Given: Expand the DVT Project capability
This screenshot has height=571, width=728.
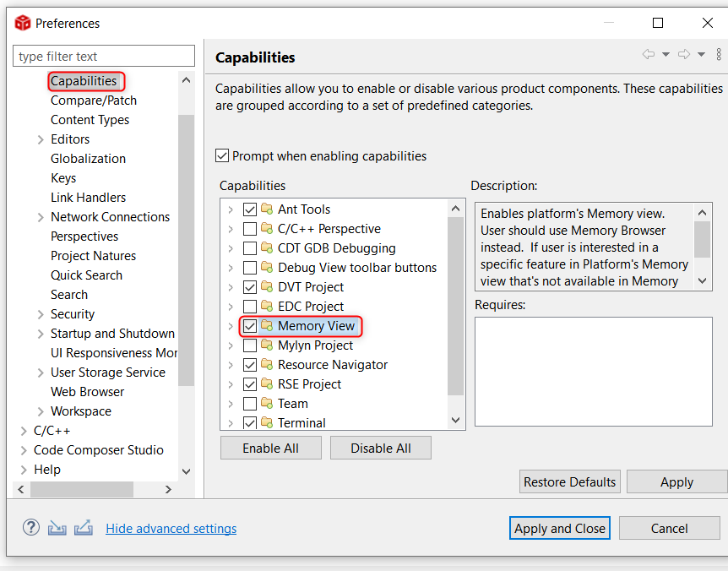Looking at the screenshot, I should (230, 287).
